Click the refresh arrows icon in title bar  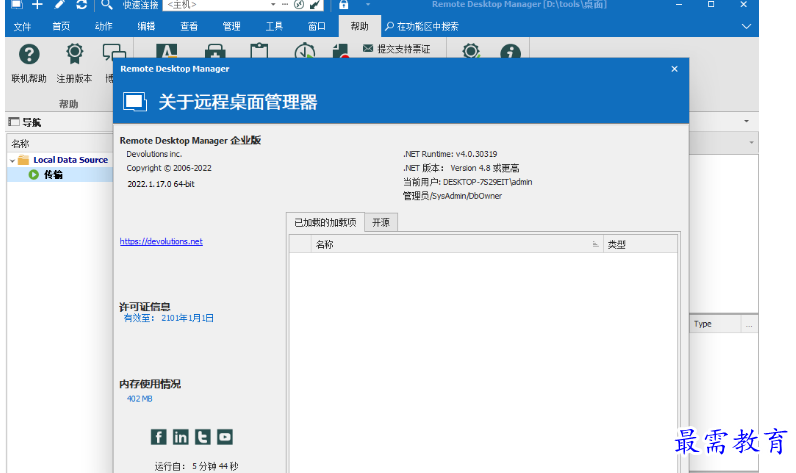pos(81,5)
